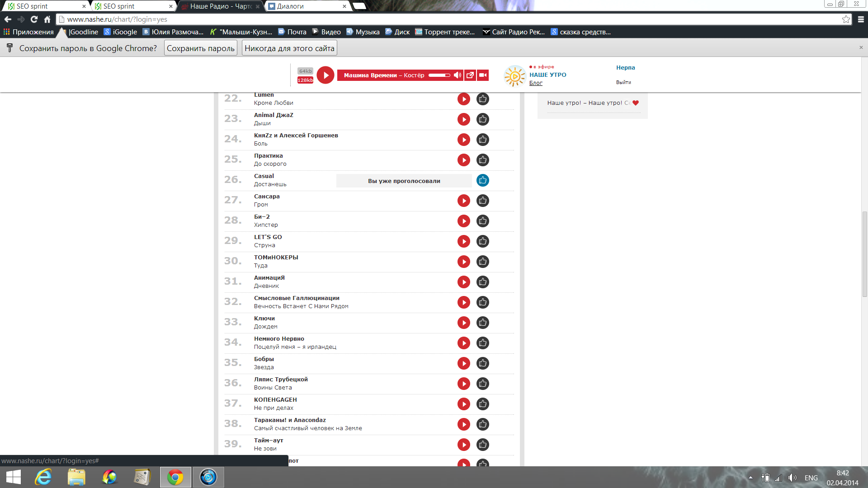
Task: Log out via Выйти link
Action: point(623,82)
